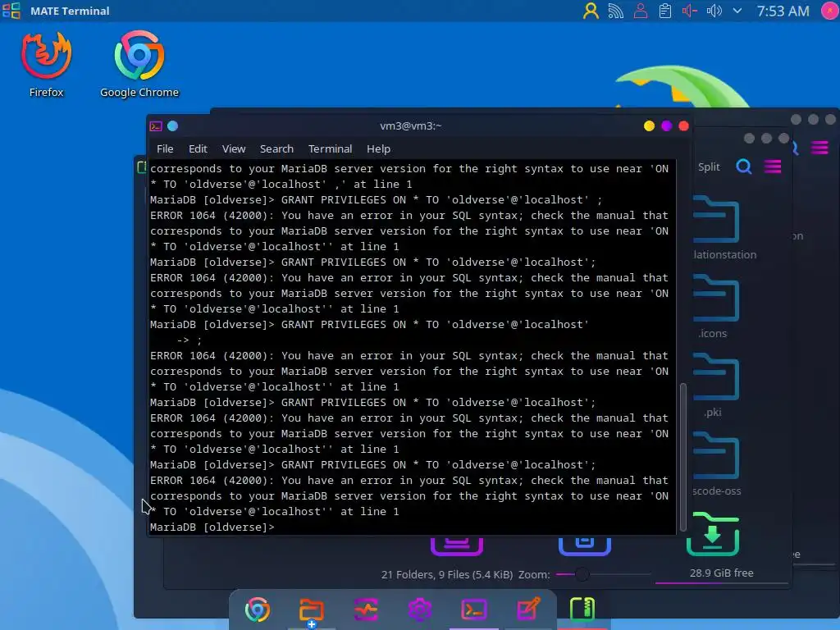
Task: Minimize terminal with the yellow button
Action: (650, 126)
